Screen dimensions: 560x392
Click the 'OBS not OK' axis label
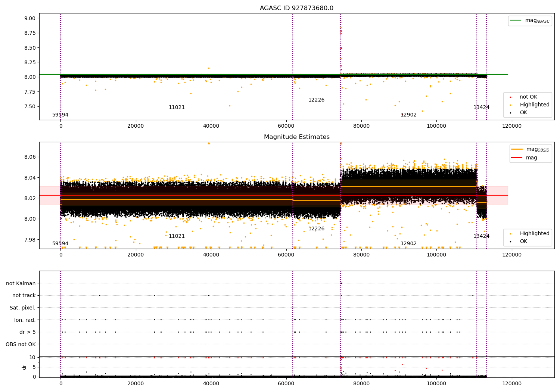21,344
